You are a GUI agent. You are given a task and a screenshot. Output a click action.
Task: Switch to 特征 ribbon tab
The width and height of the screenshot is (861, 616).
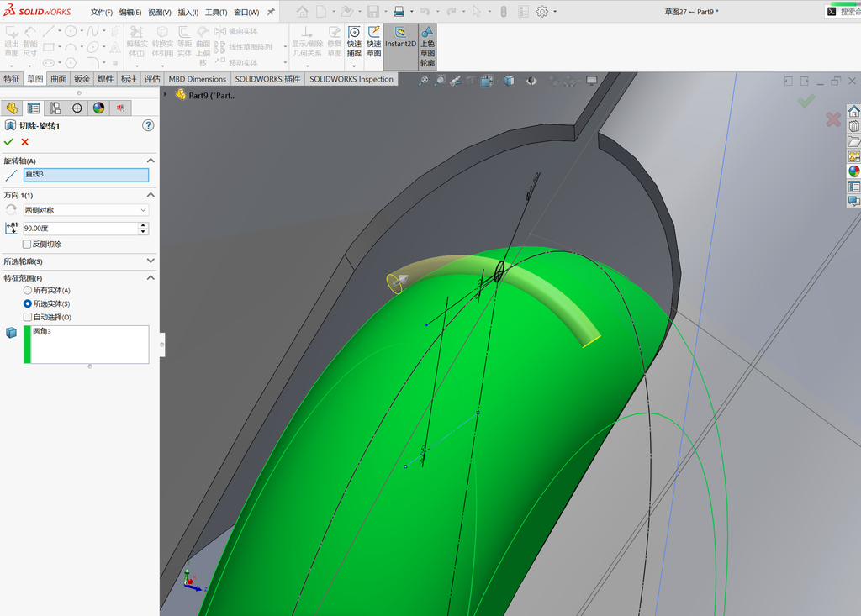12,79
